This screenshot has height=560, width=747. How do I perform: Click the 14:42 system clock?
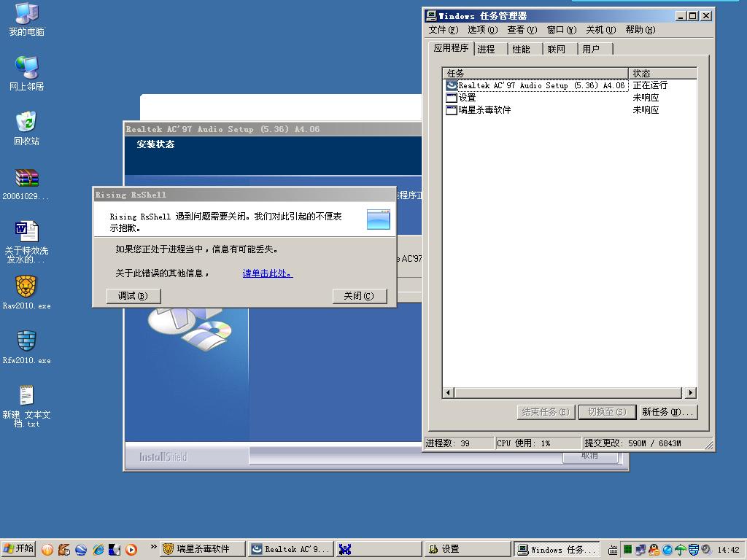coord(729,550)
